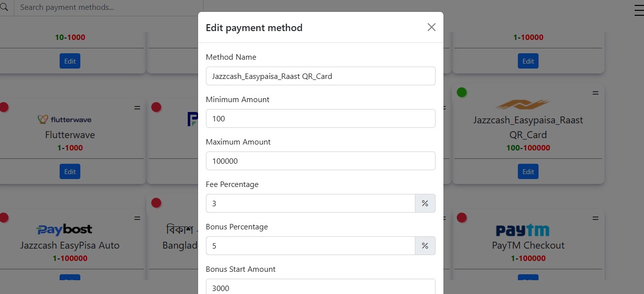The image size is (644, 294).
Task: Click Edit button on Jazzcash_Easypaisa_Raast QR_Card card
Action: [x=528, y=172]
